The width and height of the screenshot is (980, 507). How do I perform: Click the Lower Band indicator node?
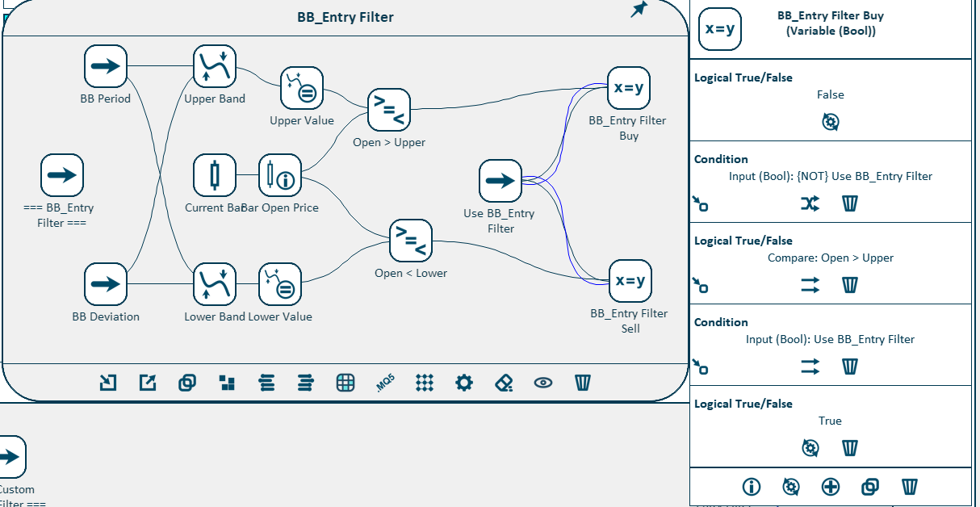(x=215, y=284)
